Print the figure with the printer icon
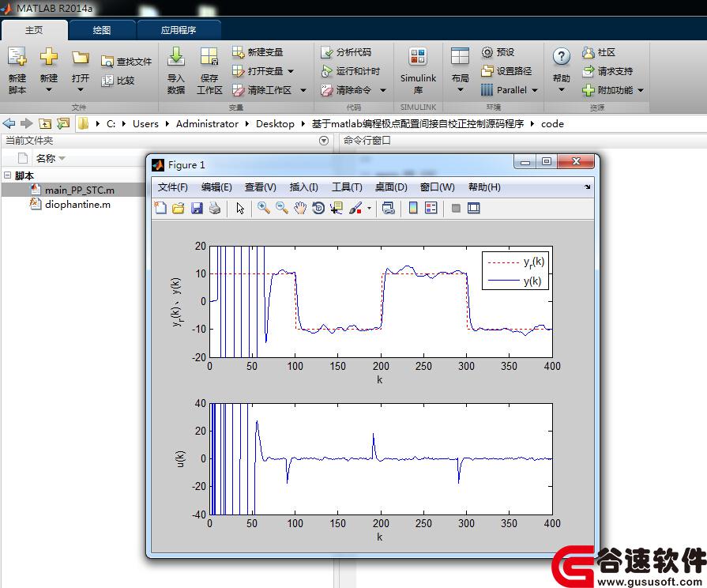707x588 pixels. tap(215, 208)
